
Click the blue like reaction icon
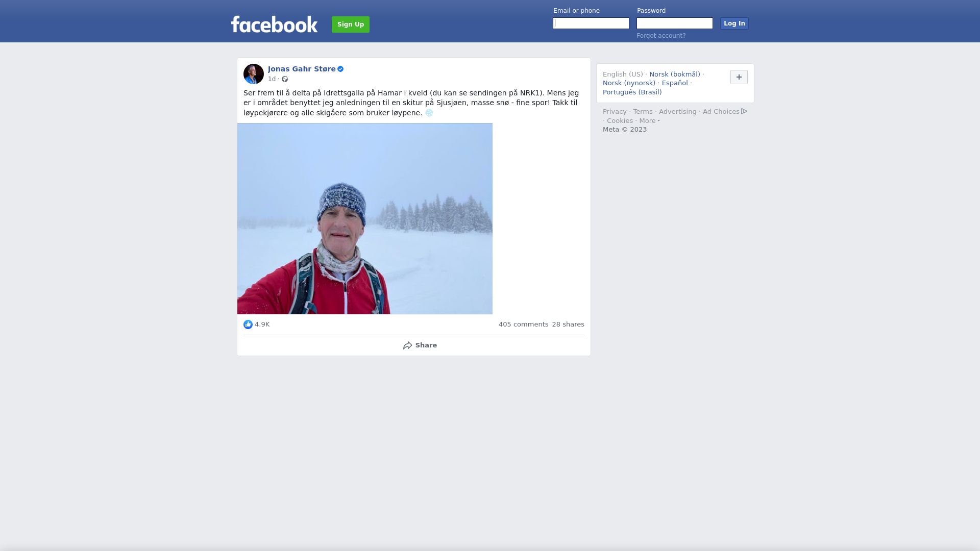[248, 324]
